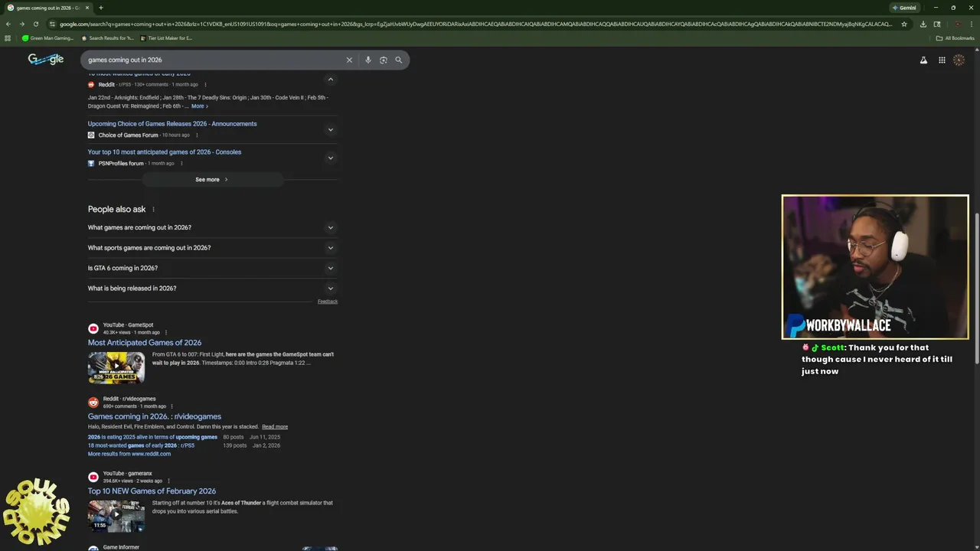Viewport: 980px width, 551px height.
Task: Expand 'What sports games are coming out in 2026?'
Action: click(212, 248)
